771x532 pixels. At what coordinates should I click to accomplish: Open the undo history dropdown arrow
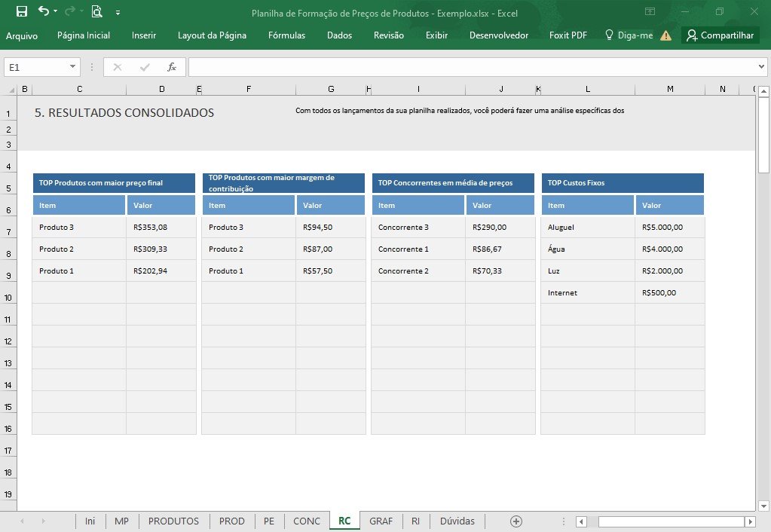pos(56,11)
